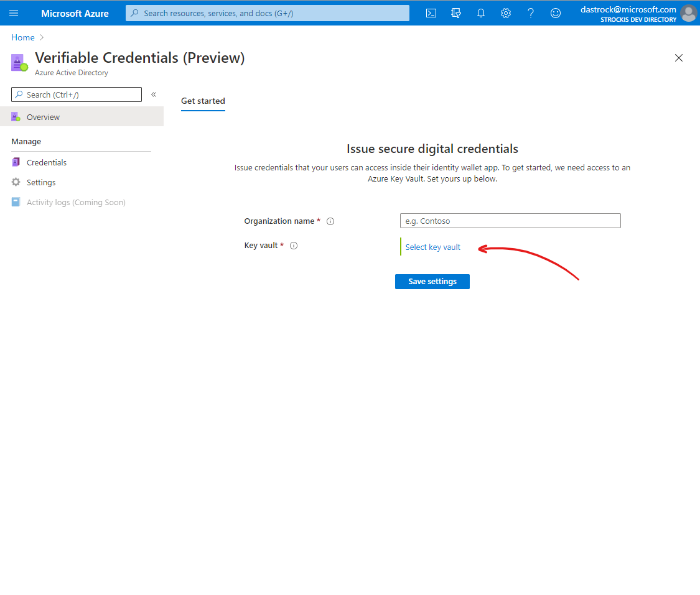Click the Home breadcrumb link
Viewport: 700px width, 595px height.
[x=23, y=37]
